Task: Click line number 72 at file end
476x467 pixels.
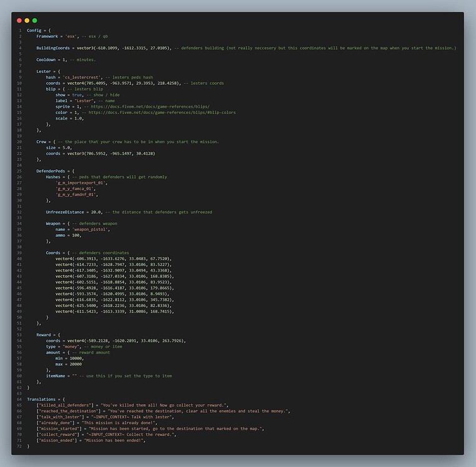Action: click(x=19, y=446)
